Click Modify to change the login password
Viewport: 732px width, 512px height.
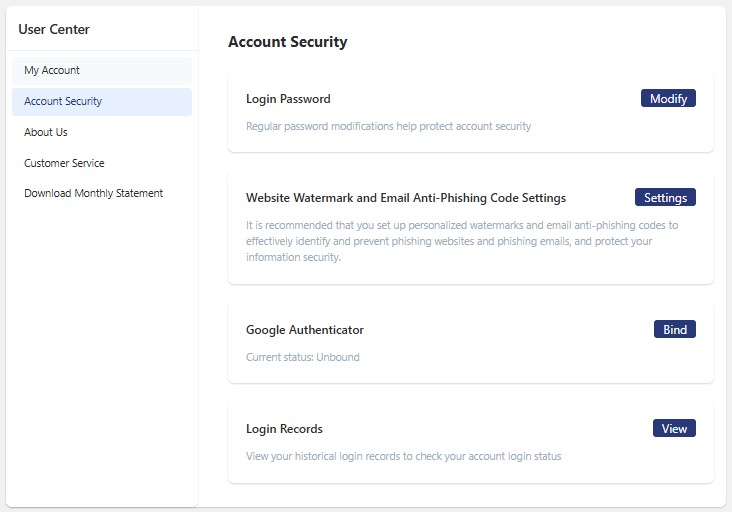tap(667, 98)
